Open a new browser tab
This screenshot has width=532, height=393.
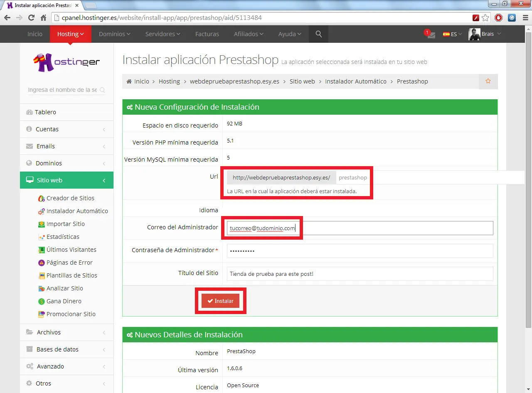91,5
